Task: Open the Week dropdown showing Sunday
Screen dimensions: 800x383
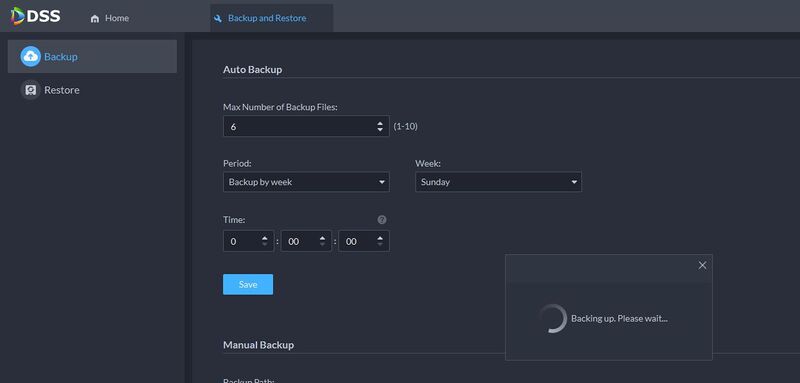Action: click(x=498, y=182)
